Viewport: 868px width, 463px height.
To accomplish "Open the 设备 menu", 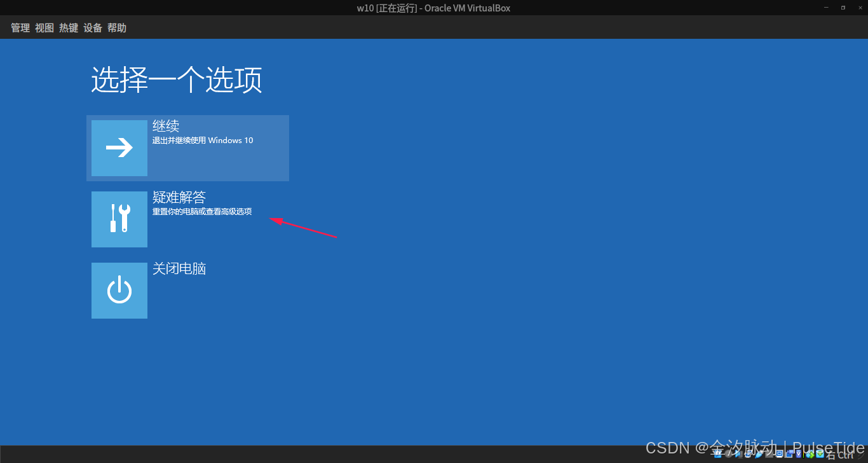I will coord(93,28).
